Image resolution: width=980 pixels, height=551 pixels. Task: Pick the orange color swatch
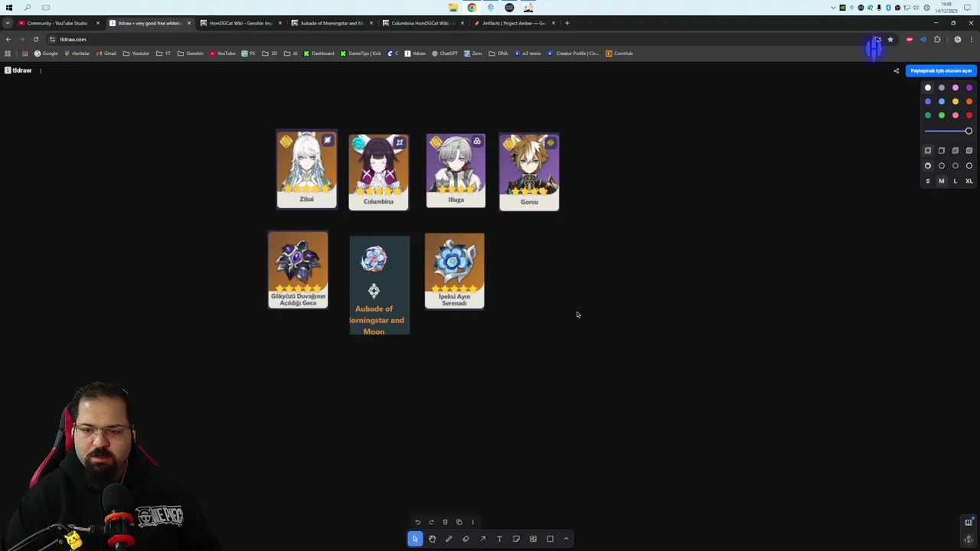click(x=969, y=102)
